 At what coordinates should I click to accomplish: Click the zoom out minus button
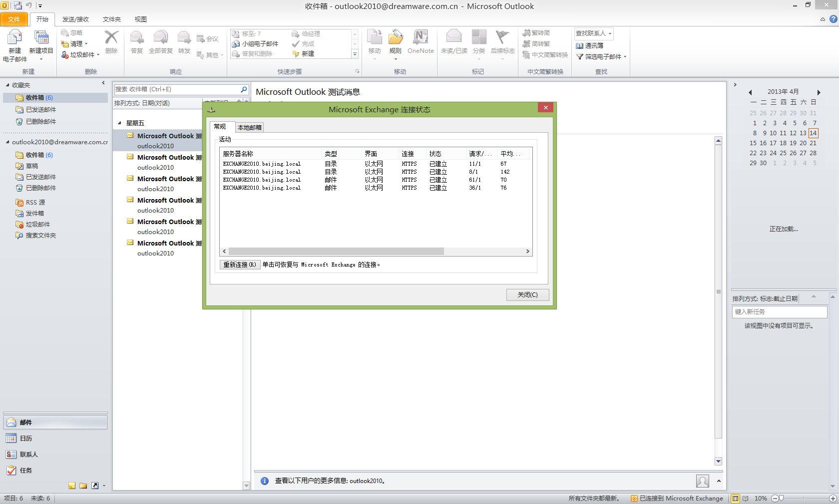775,499
